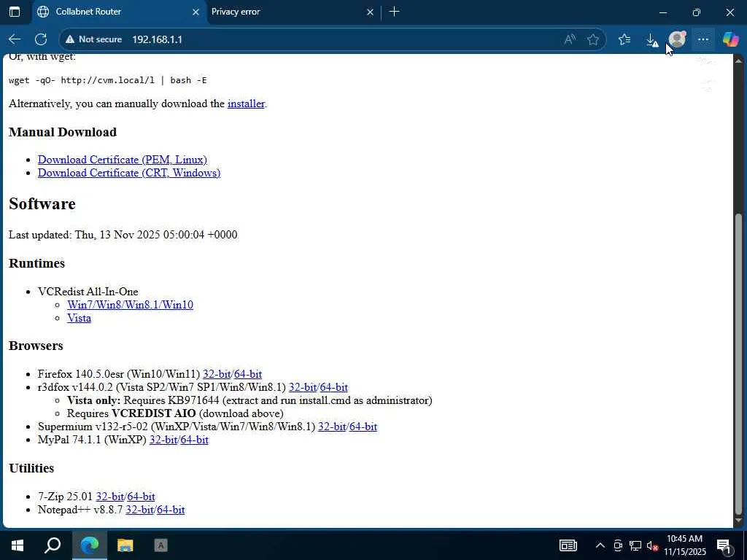Download Certificate (PEM, Linux)
This screenshot has height=560, width=747.
click(x=123, y=160)
